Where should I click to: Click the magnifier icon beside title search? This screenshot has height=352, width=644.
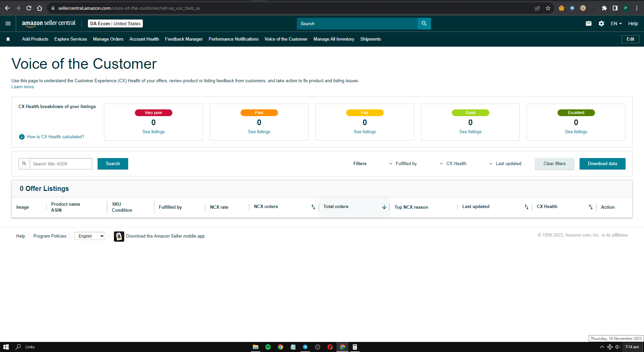pyautogui.click(x=24, y=164)
